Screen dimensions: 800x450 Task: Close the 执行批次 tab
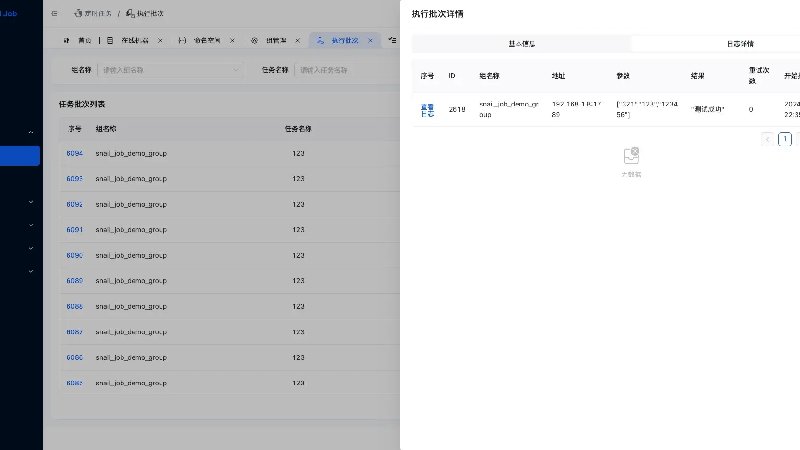point(370,40)
